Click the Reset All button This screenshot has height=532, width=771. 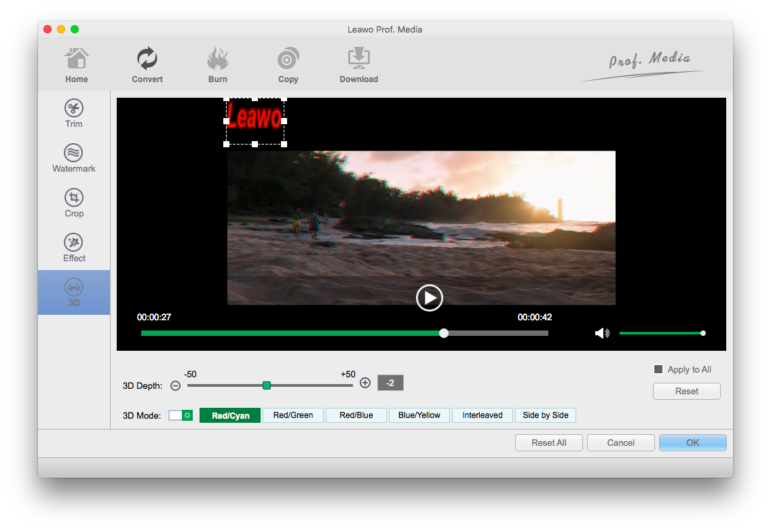click(x=549, y=443)
